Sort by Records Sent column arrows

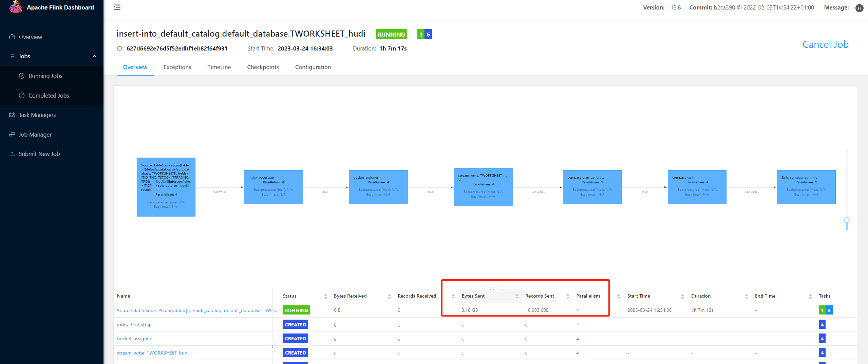point(568,296)
